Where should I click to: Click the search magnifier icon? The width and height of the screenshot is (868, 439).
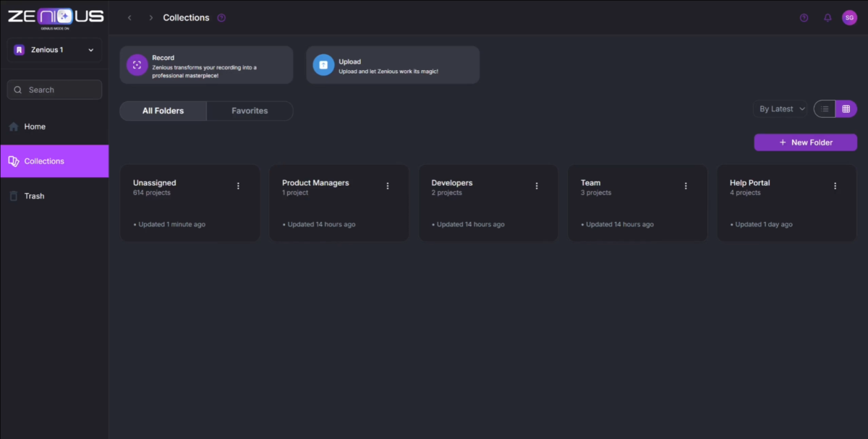click(19, 90)
